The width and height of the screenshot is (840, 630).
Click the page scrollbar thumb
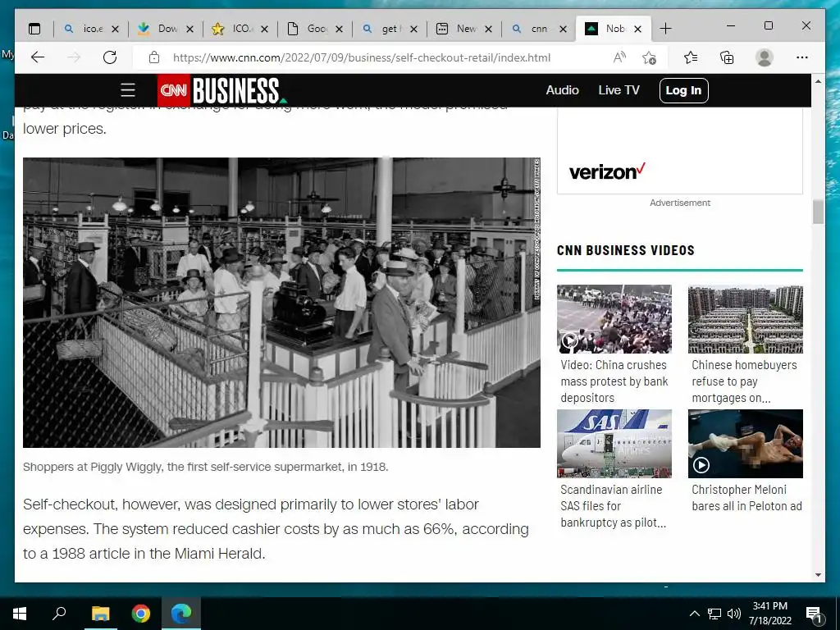(x=818, y=212)
